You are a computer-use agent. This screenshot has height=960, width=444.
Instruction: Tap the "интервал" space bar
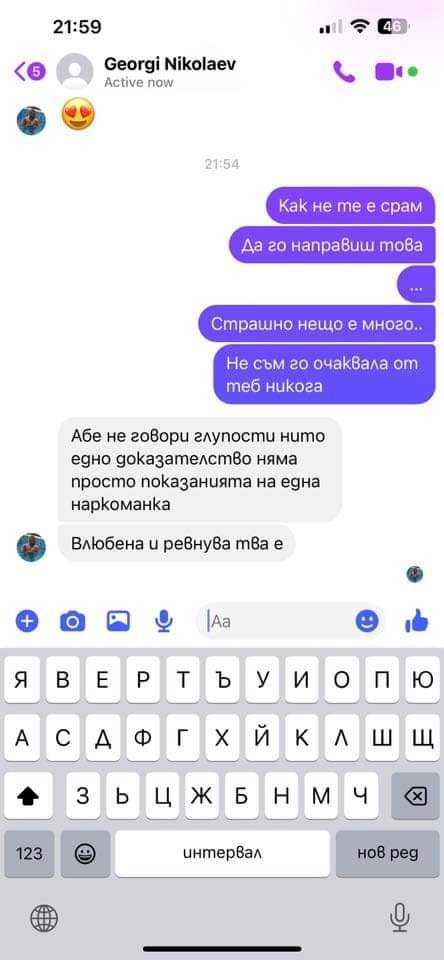click(222, 853)
